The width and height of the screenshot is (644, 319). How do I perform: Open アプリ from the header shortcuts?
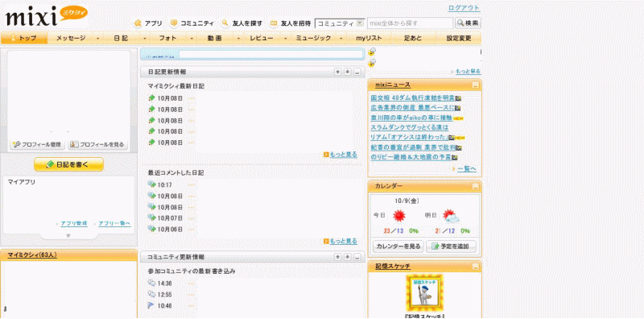pos(148,23)
